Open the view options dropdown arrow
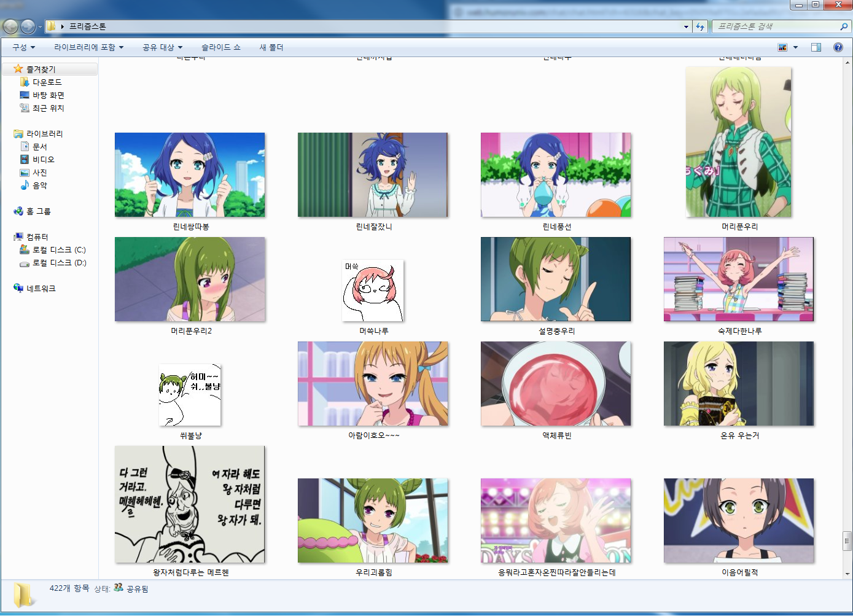 pyautogui.click(x=795, y=47)
